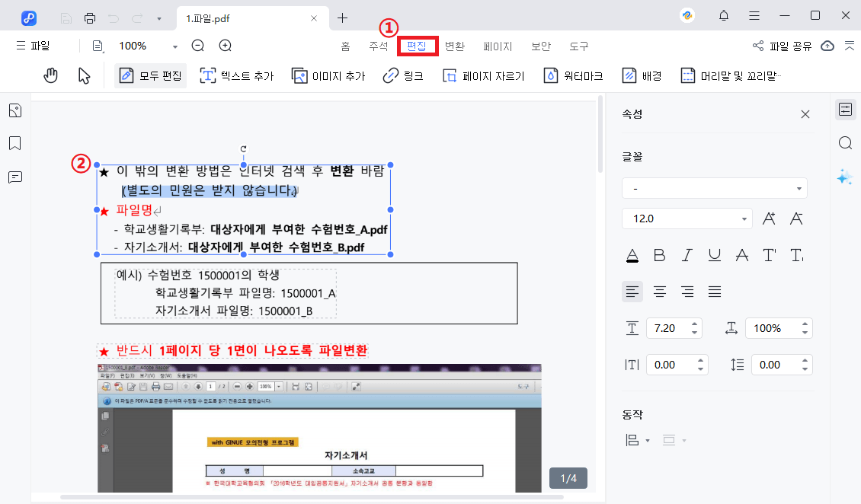861x504 pixels.
Task: Click the Undo arrow icon
Action: point(113,18)
